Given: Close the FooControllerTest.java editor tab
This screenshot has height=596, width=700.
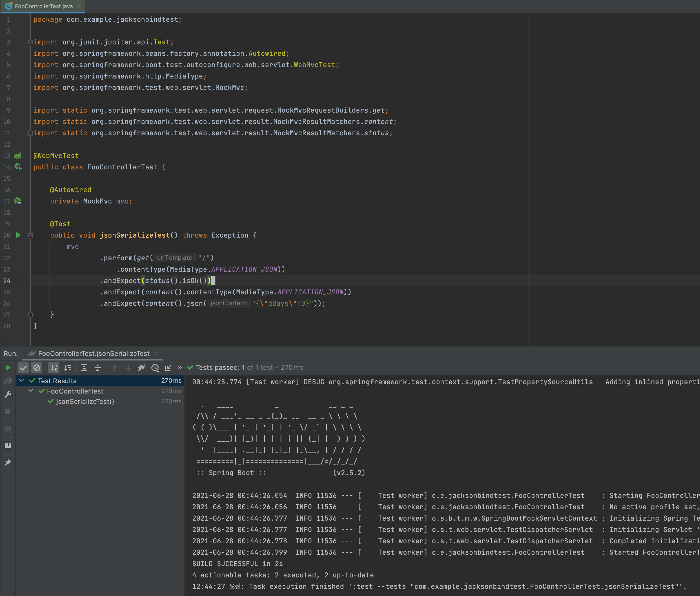Looking at the screenshot, I should [79, 6].
